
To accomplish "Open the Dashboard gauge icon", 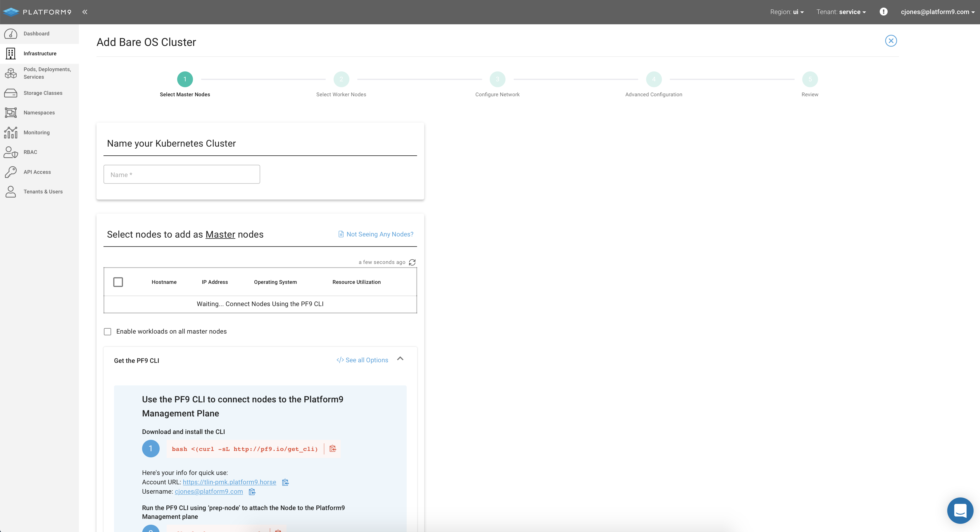I will (11, 34).
